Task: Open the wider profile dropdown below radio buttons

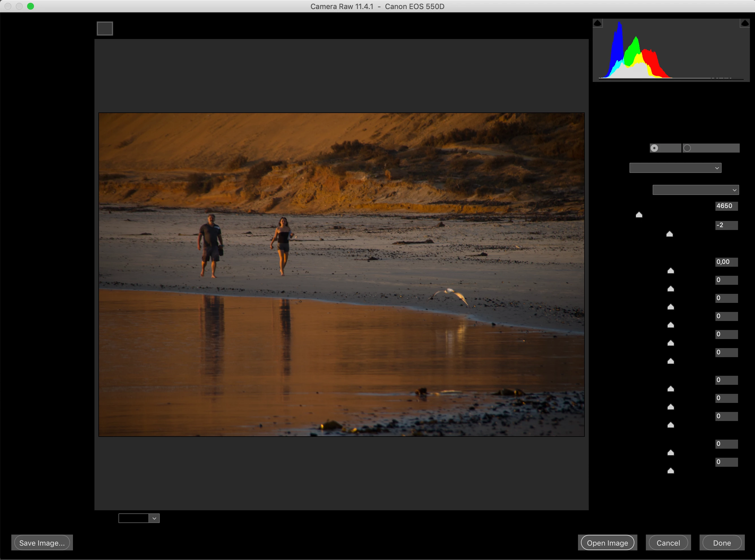Action: tap(675, 168)
